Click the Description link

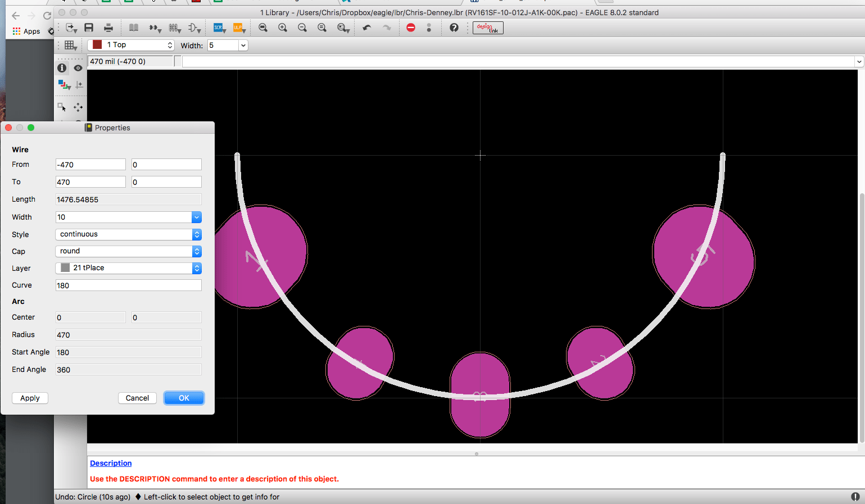[x=110, y=463]
